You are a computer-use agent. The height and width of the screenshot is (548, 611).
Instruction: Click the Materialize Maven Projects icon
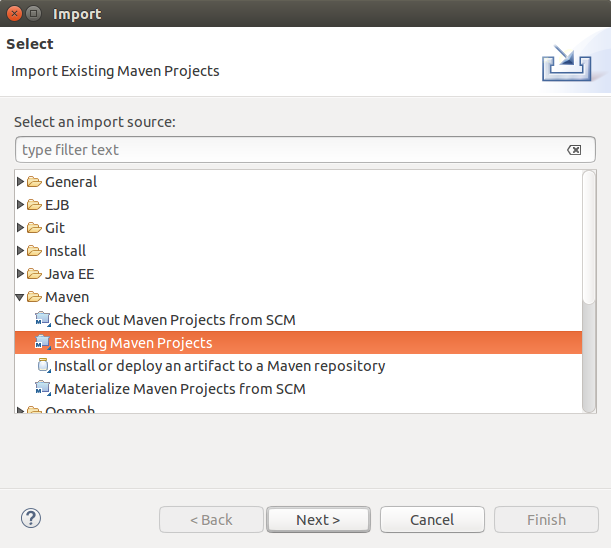[x=43, y=389]
